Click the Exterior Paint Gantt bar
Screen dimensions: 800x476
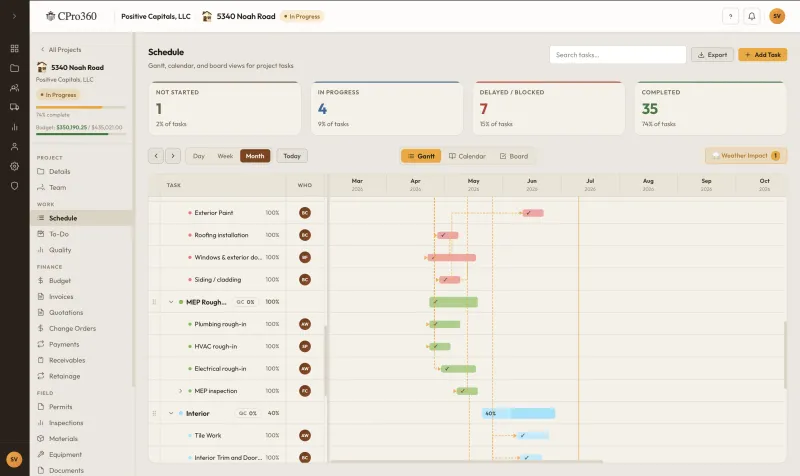(x=533, y=213)
